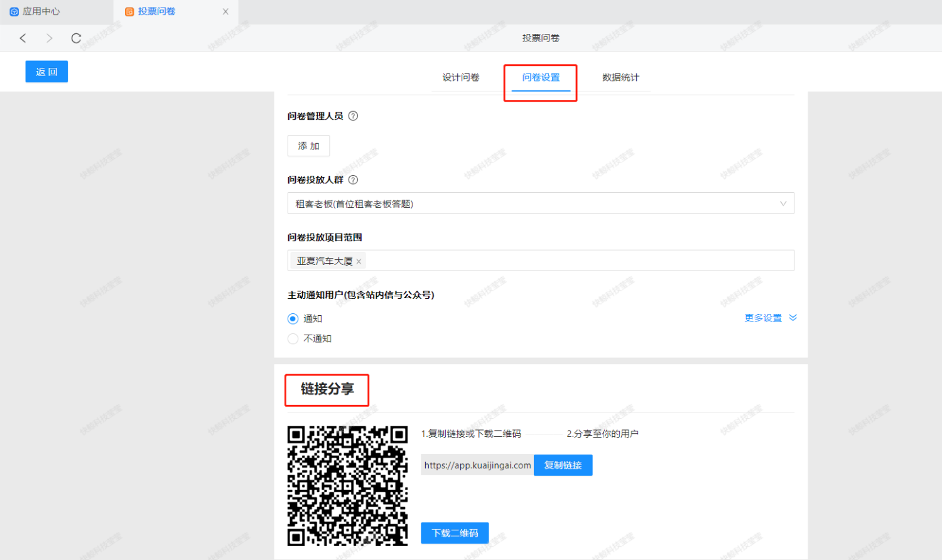Open help icon next to 问卷投放人群

pos(353,180)
